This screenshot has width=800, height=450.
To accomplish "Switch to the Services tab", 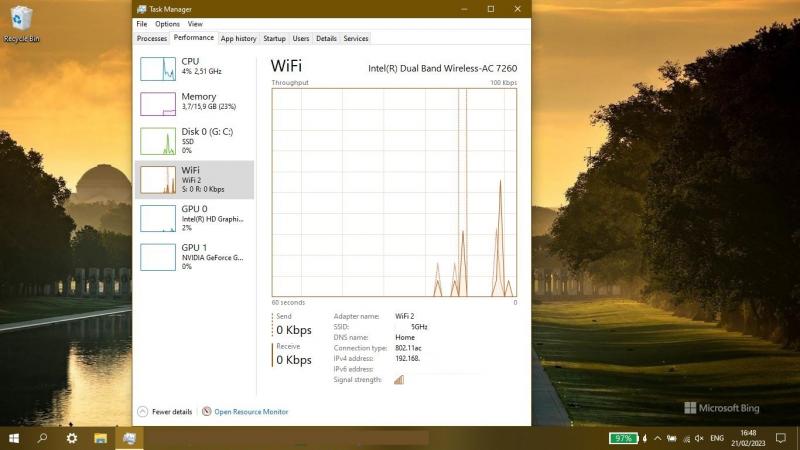I will (x=356, y=38).
